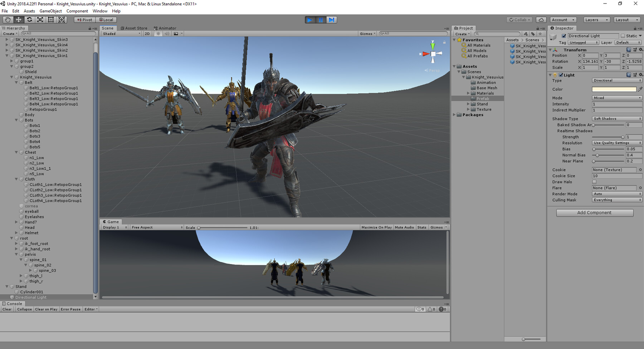The image size is (644, 349).
Task: Open the Tag Untagged dropdown
Action: coord(583,42)
